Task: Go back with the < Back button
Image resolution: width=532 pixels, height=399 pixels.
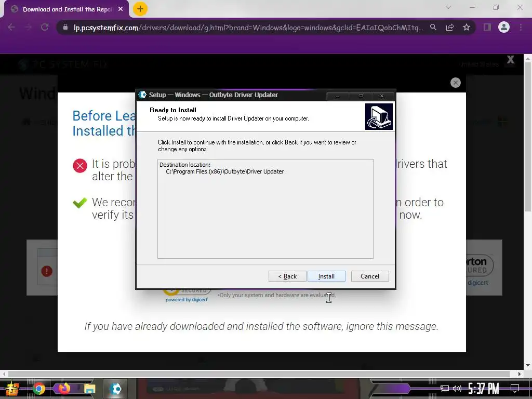Action: pos(287,276)
